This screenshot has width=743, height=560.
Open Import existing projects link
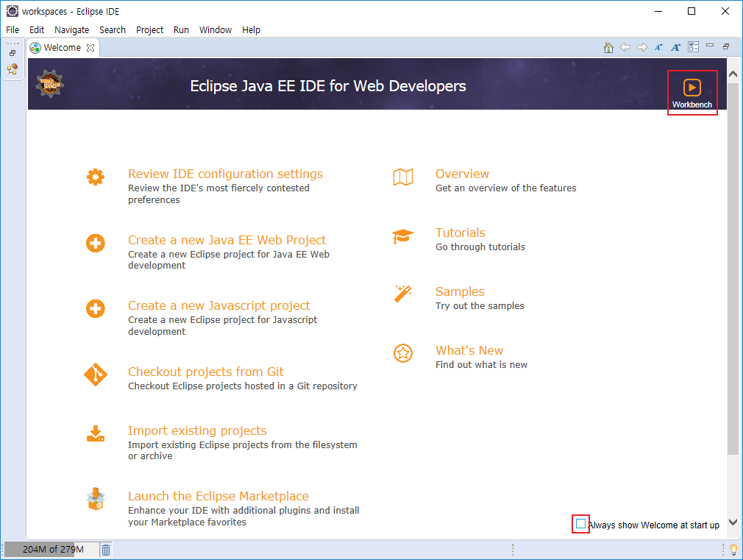point(197,430)
